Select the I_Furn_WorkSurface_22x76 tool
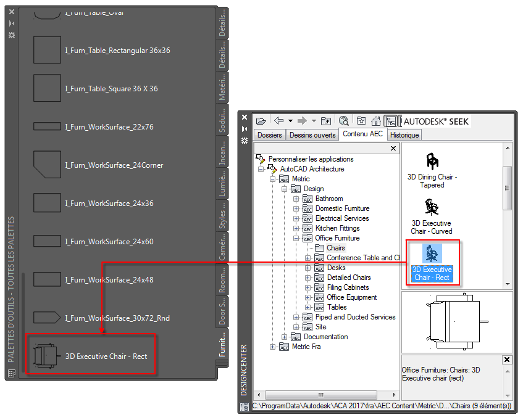Screen dimensions: 523x420 tap(93, 126)
